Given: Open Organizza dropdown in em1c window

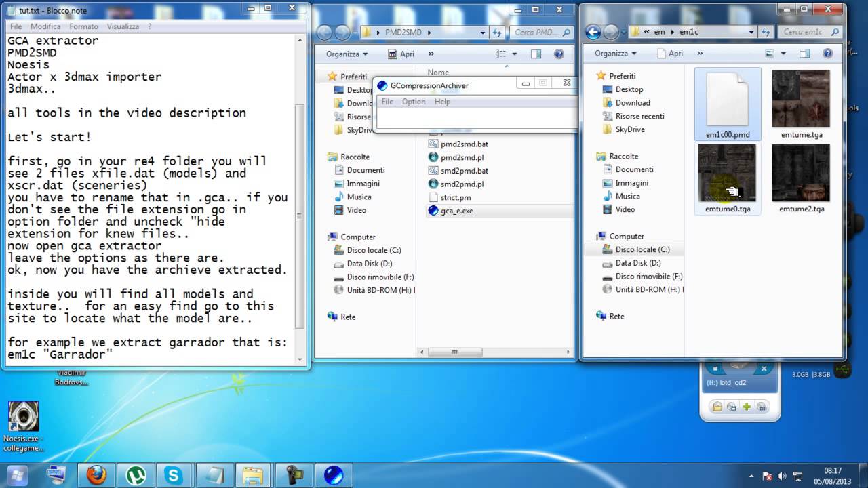Looking at the screenshot, I should point(616,53).
